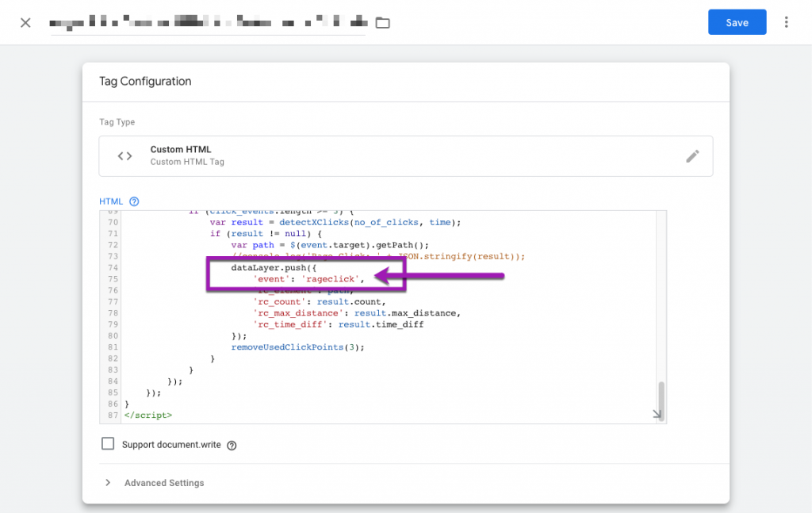812x513 pixels.
Task: Click line number 80 in the gutter
Action: pos(113,336)
